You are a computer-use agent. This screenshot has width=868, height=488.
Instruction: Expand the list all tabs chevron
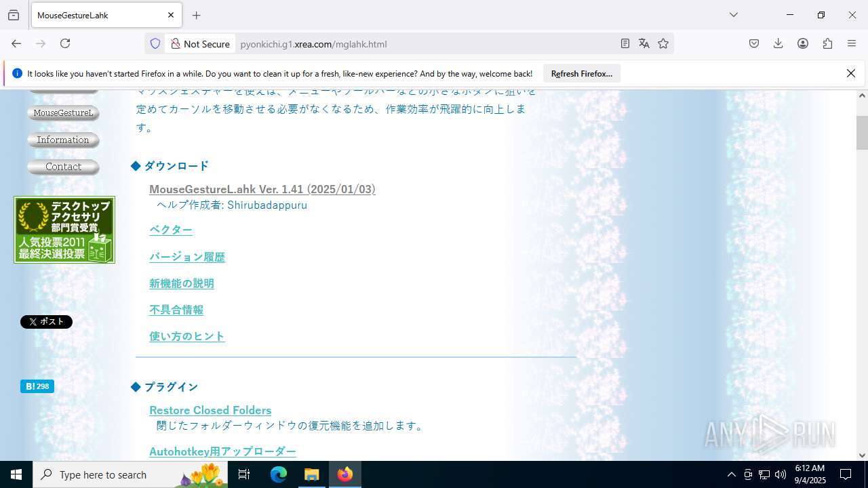click(733, 15)
